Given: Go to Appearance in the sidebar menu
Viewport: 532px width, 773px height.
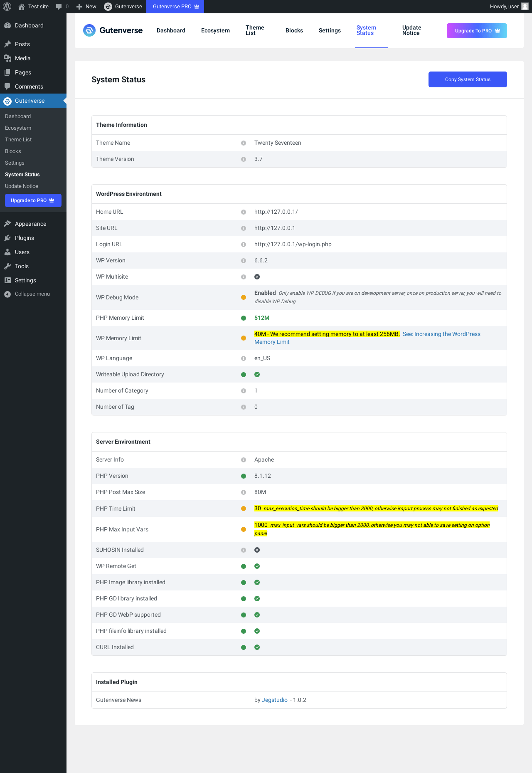Looking at the screenshot, I should click(30, 224).
